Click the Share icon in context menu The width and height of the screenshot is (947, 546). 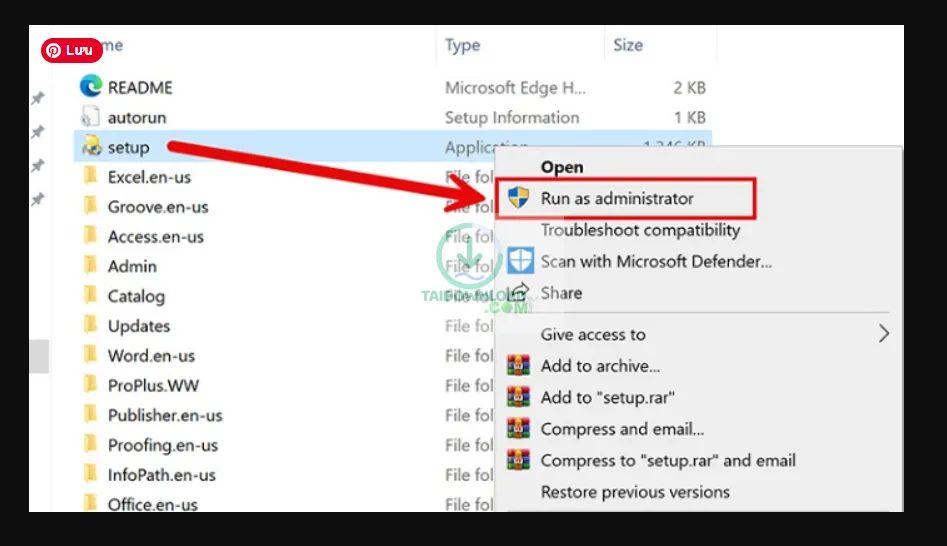tap(519, 293)
